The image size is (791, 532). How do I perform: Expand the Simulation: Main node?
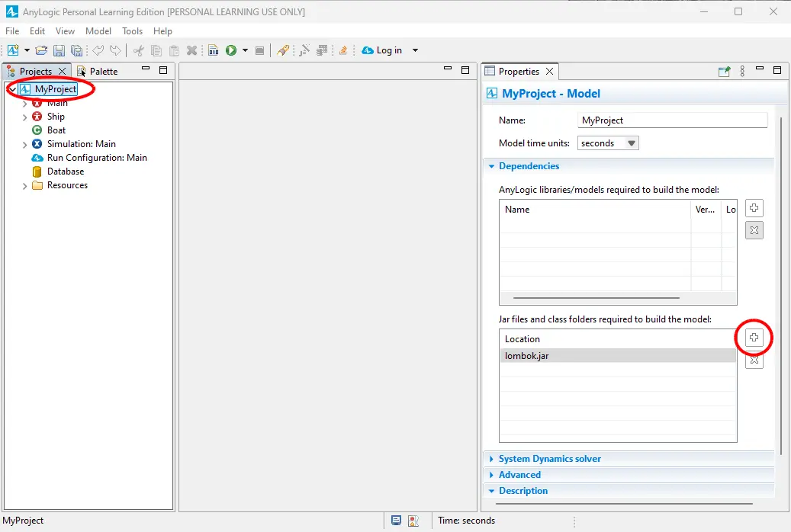pos(24,145)
